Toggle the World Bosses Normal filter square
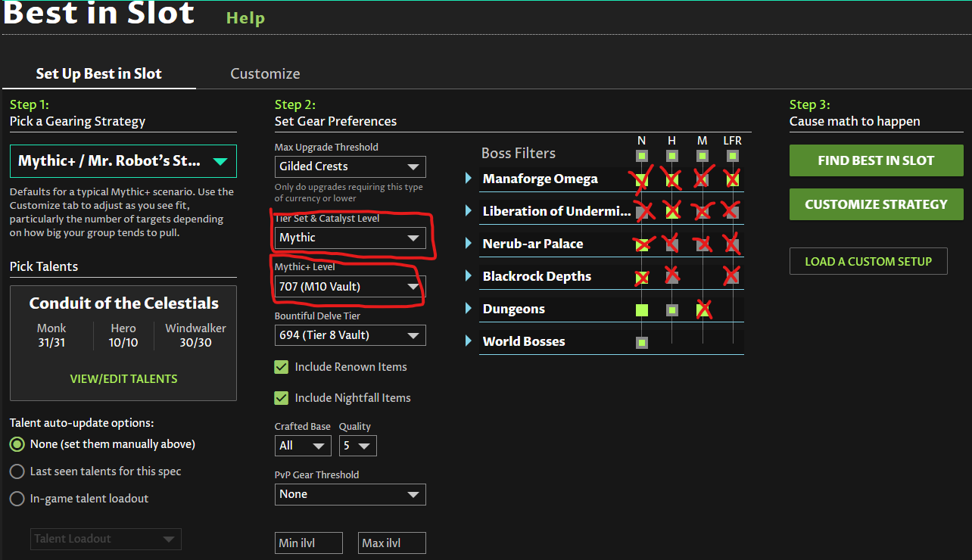 point(642,342)
